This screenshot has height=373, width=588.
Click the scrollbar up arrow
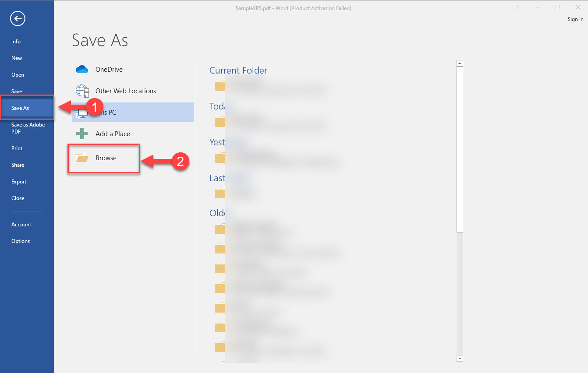pyautogui.click(x=460, y=63)
